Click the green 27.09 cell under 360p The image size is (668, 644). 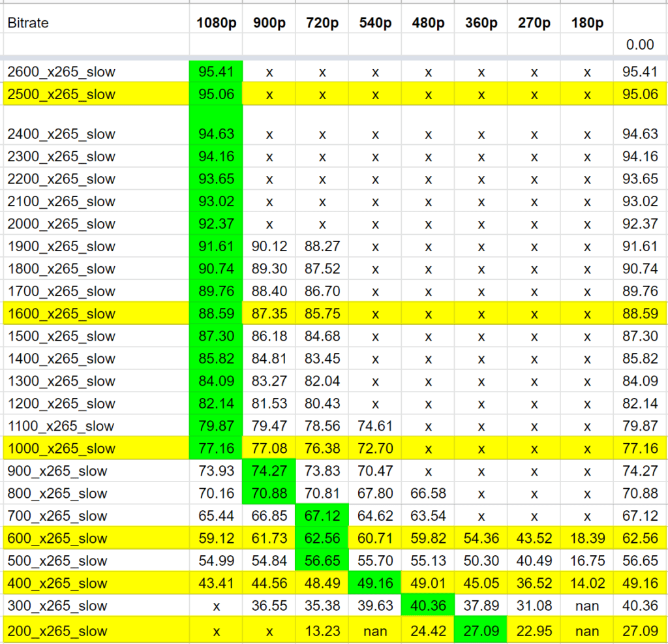click(x=480, y=631)
